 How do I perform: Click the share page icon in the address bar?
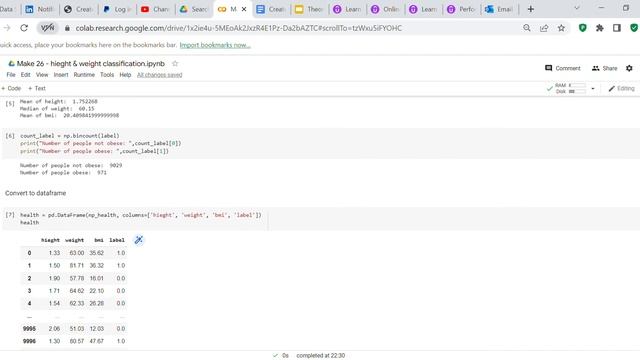coord(544,28)
